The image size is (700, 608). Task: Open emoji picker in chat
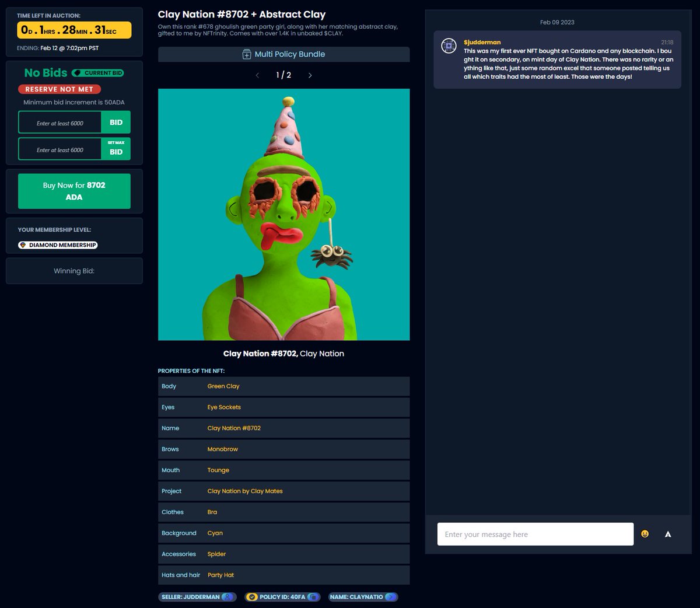coord(645,533)
